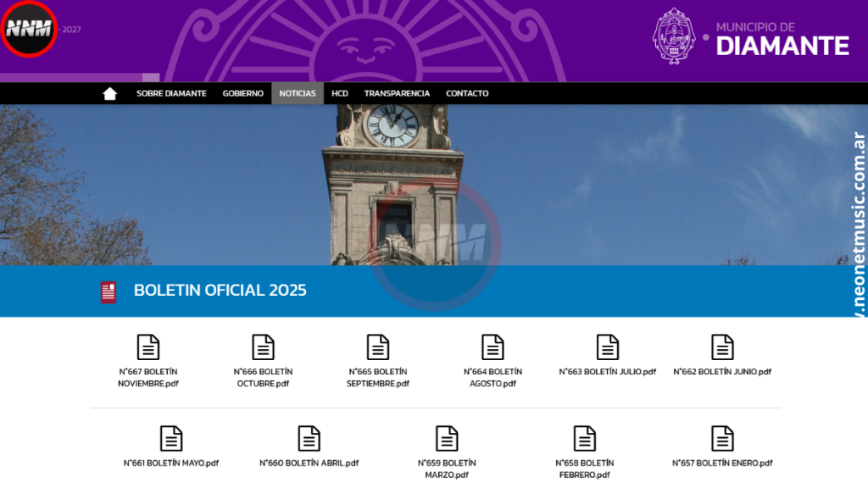Download N°657 Boletín Enero.pdf link
This screenshot has height=488, width=868.
pyautogui.click(x=722, y=463)
